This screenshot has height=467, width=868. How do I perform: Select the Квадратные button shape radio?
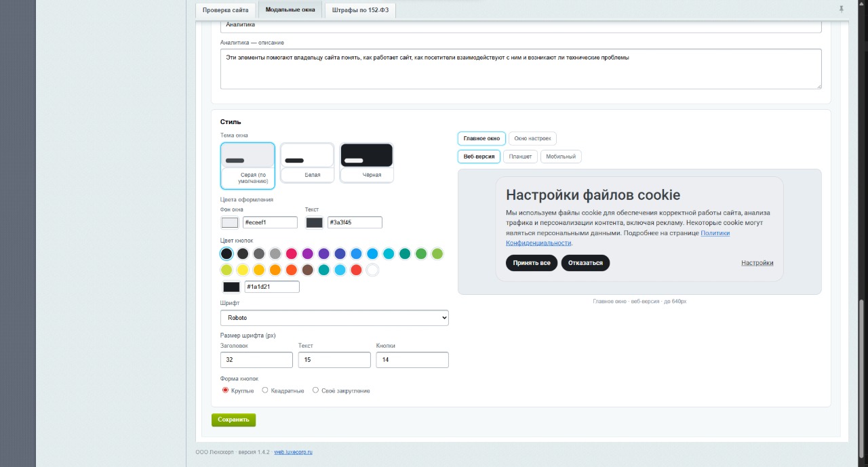pyautogui.click(x=265, y=390)
